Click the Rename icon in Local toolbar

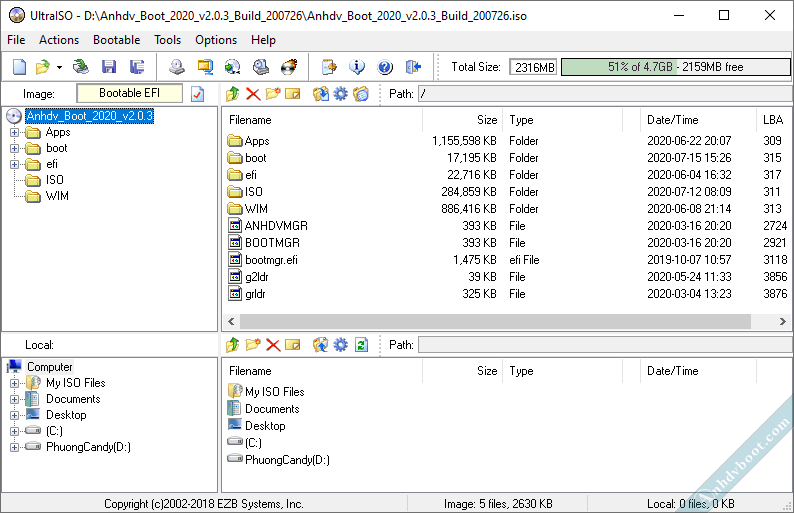tap(293, 345)
